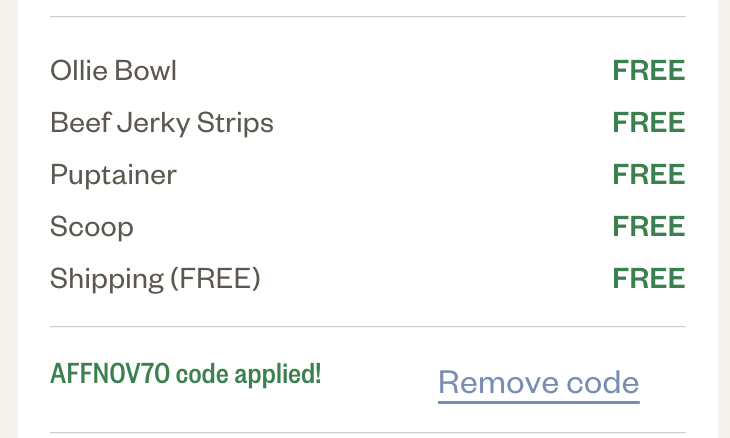Click the green "code applied!" confirmation text
Viewport: 730px width, 438px height.
[249, 374]
